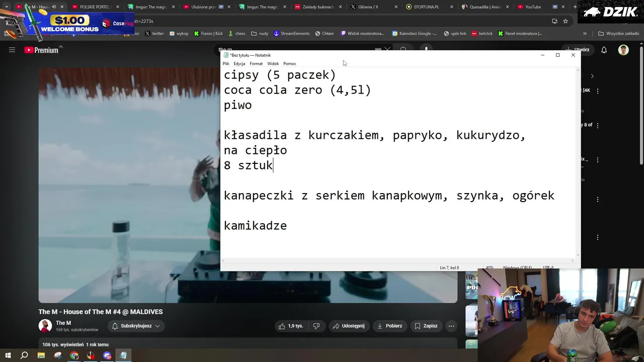Open the Chłam bookmark
This screenshot has height=362, width=644.
point(325,34)
